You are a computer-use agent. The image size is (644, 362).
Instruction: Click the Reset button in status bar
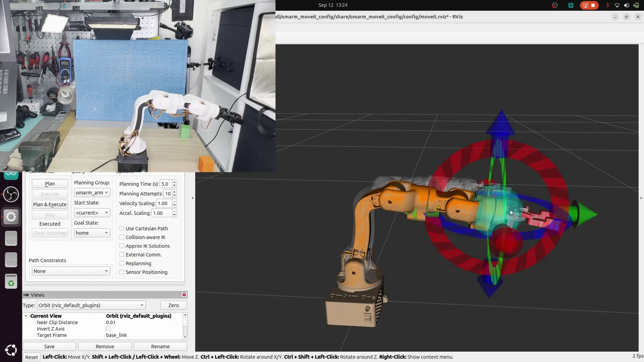(x=31, y=357)
